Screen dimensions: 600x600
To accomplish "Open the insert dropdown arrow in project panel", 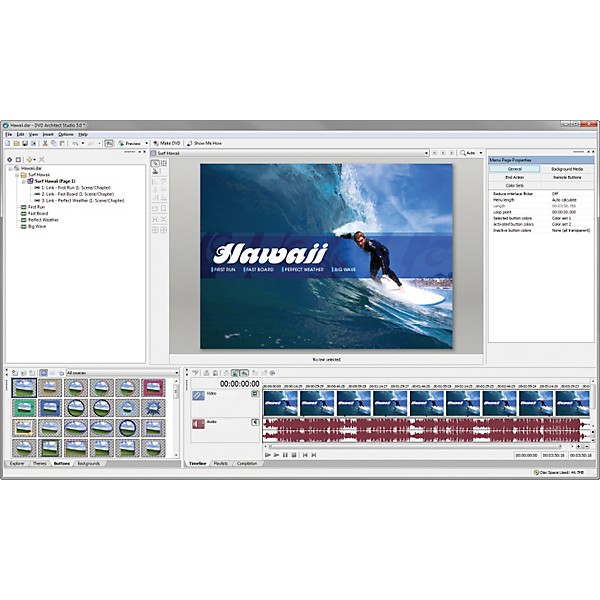I will click(34, 160).
